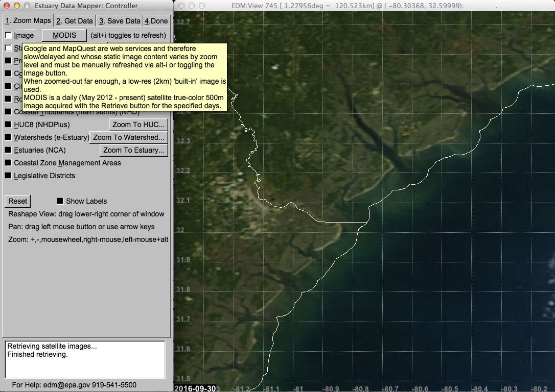Image resolution: width=555 pixels, height=392 pixels.
Task: Click the Zoom To Watershed button
Action: pos(129,137)
